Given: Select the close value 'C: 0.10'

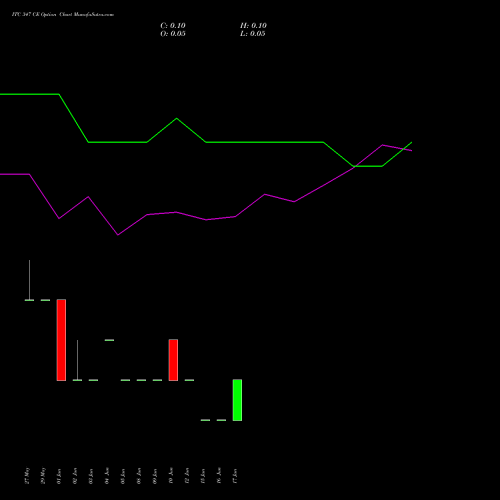Looking at the screenshot, I should (173, 26).
